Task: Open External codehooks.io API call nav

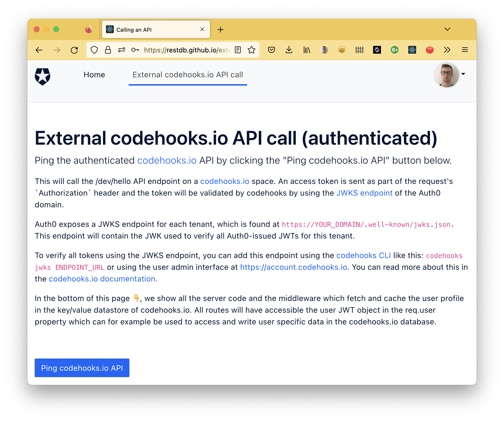Action: click(188, 75)
